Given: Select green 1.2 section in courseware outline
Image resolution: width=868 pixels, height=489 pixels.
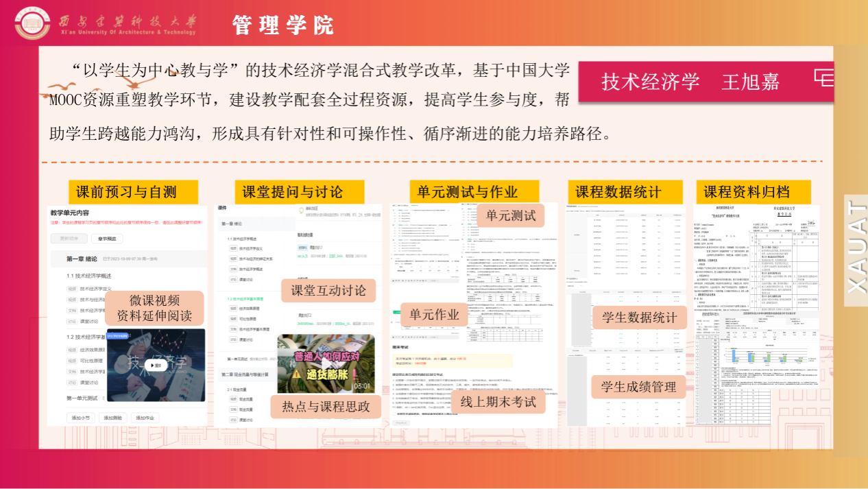Looking at the screenshot, I should [x=245, y=299].
